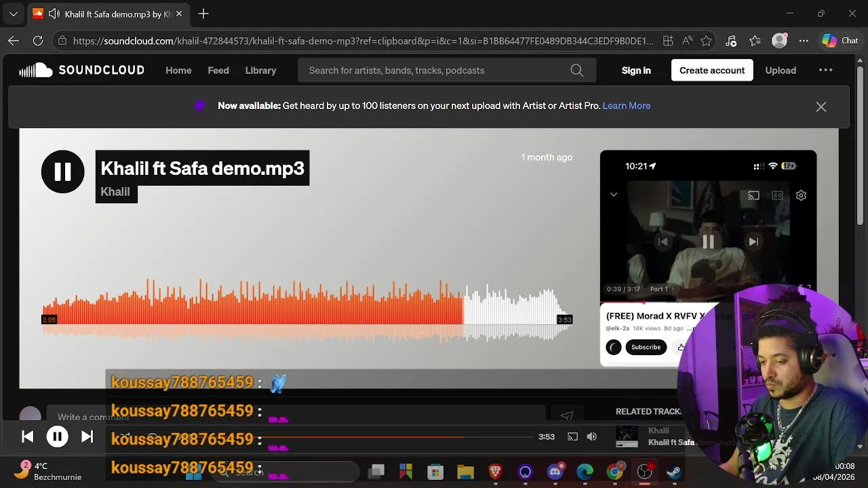This screenshot has width=868, height=488.
Task: Open OBS Studio from taskbar
Action: (x=644, y=472)
